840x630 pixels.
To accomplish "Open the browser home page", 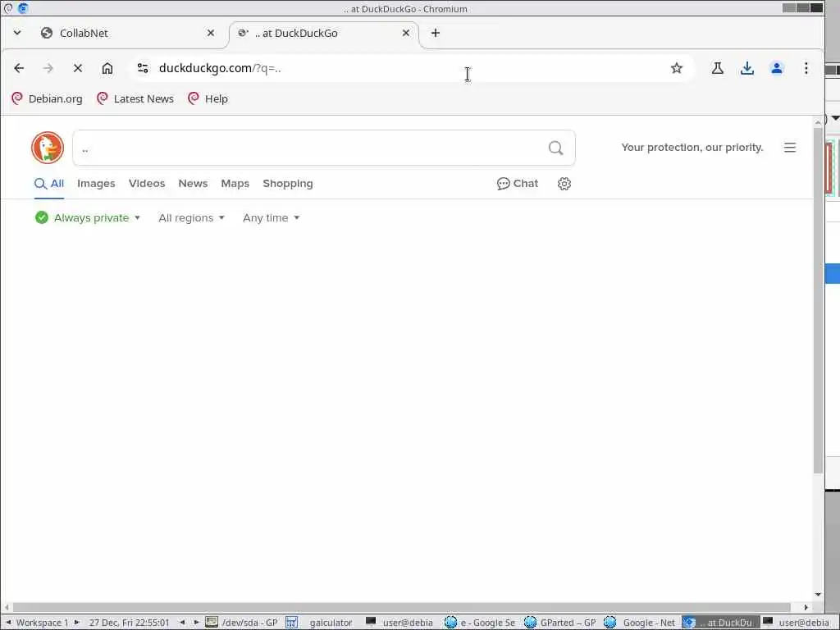I will 107,68.
